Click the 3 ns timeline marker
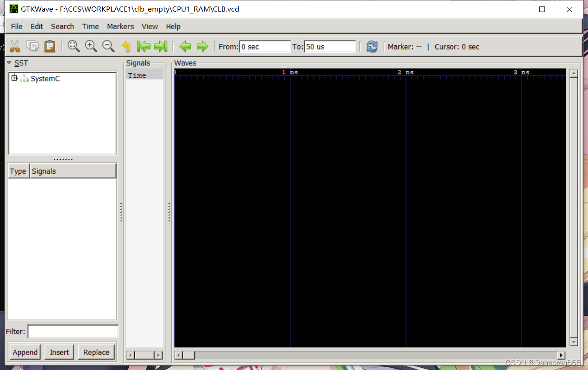Viewport: 588px width, 370px height. coord(521,72)
